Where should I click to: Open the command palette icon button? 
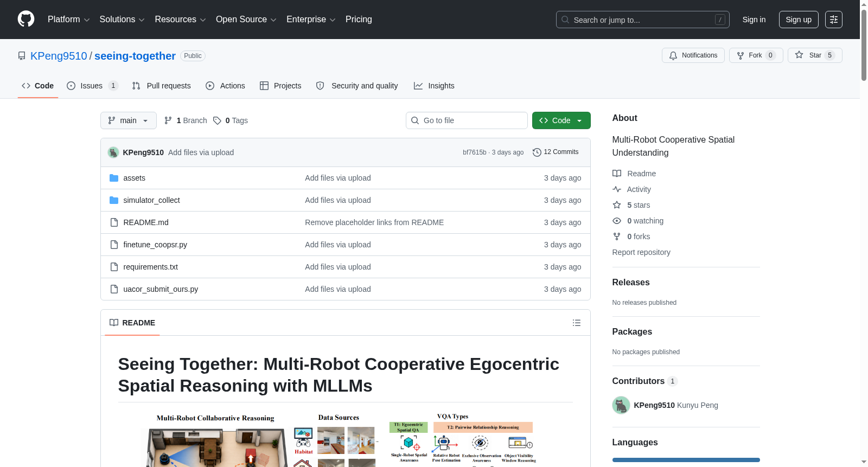point(834,20)
